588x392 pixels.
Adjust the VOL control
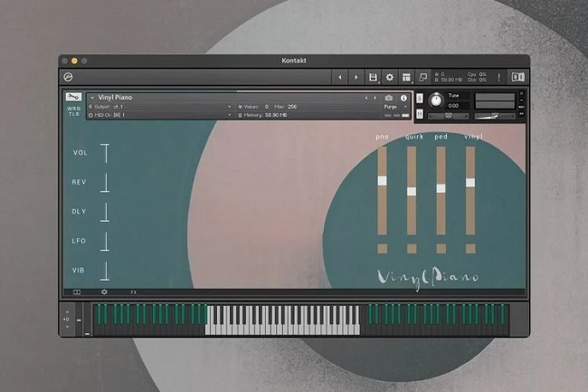tap(106, 153)
